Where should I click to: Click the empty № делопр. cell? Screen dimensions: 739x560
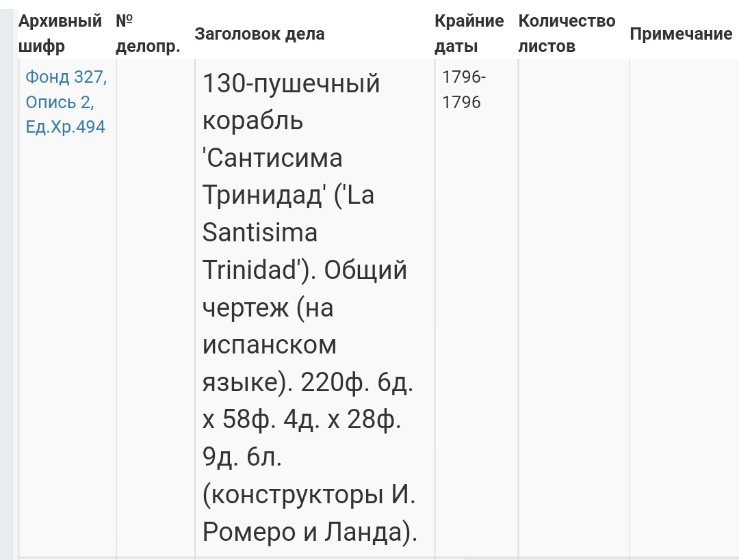click(x=155, y=308)
